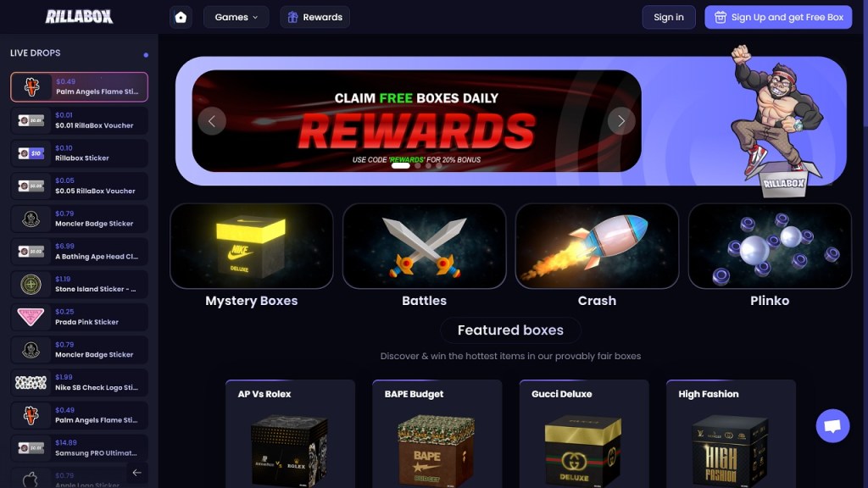Open the Rewards menu item
868x488 pixels.
point(315,17)
